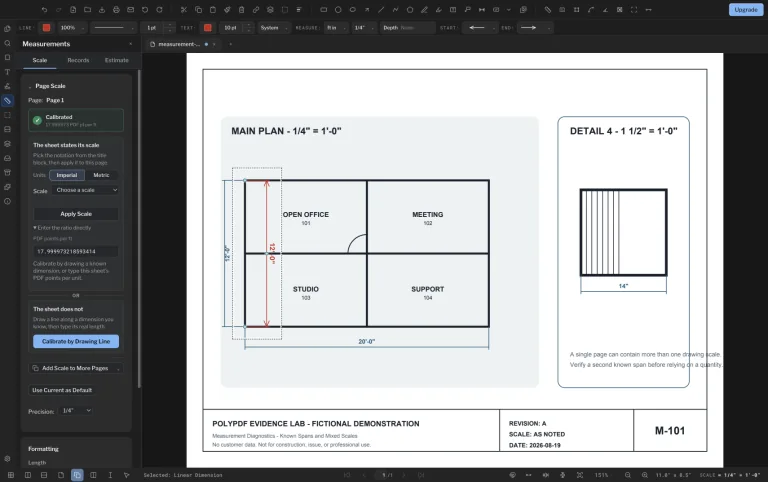Open a file with the folder icon
The image size is (768, 482).
click(87, 10)
